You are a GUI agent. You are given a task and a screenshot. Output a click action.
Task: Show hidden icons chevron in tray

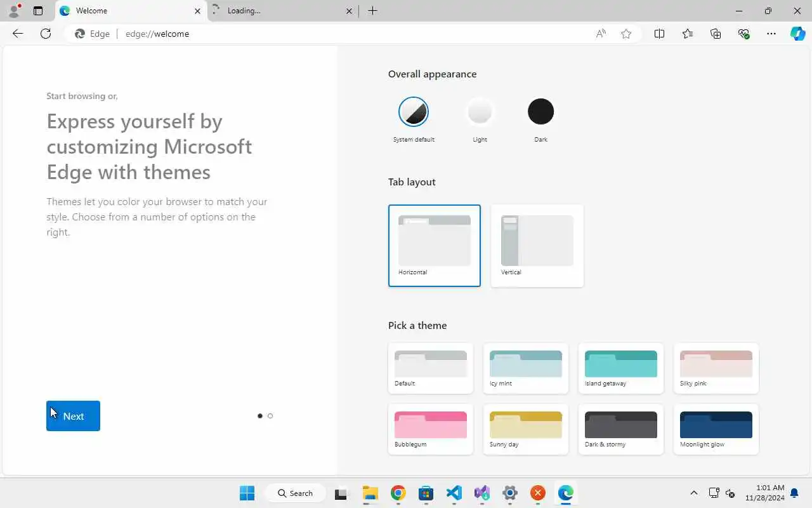[x=694, y=493]
